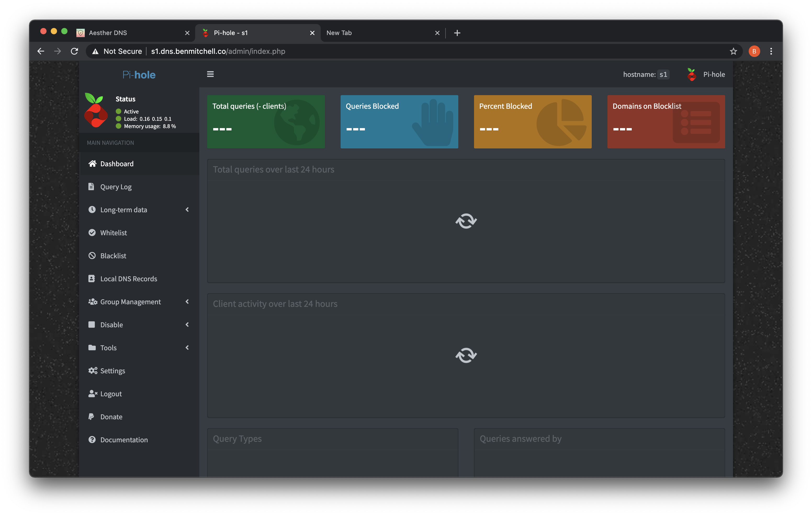This screenshot has width=812, height=516.
Task: Expand the Group Management chevron
Action: click(187, 302)
